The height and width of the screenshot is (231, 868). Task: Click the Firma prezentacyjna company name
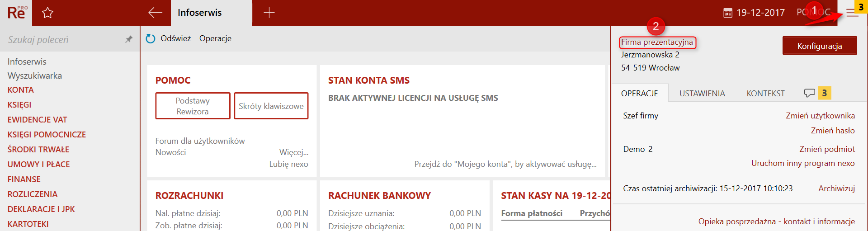[x=657, y=42]
